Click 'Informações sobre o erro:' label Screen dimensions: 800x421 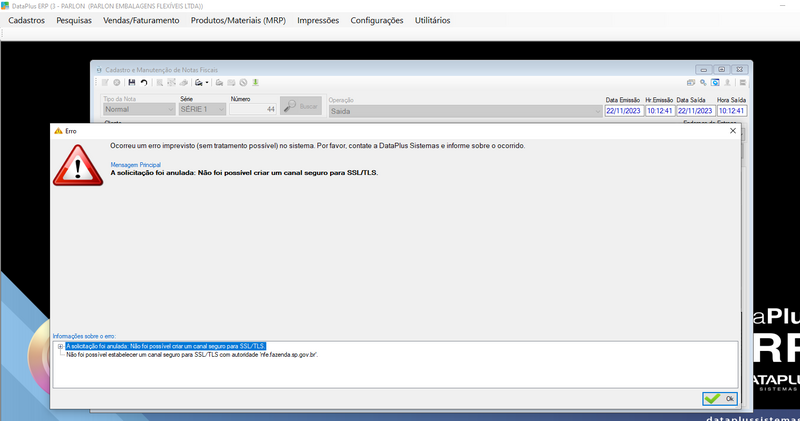tap(84, 336)
